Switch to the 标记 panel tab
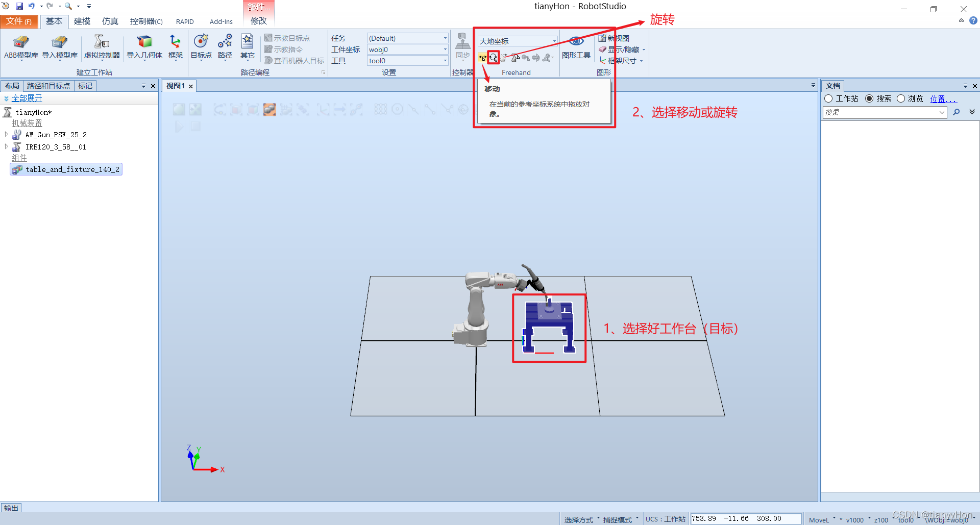Viewport: 980px width, 525px height. tap(85, 86)
